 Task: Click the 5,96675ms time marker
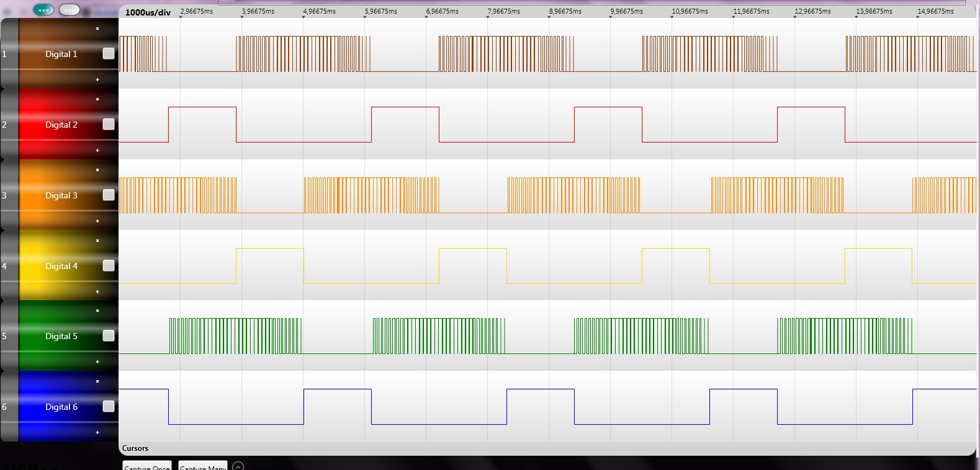coord(381,11)
